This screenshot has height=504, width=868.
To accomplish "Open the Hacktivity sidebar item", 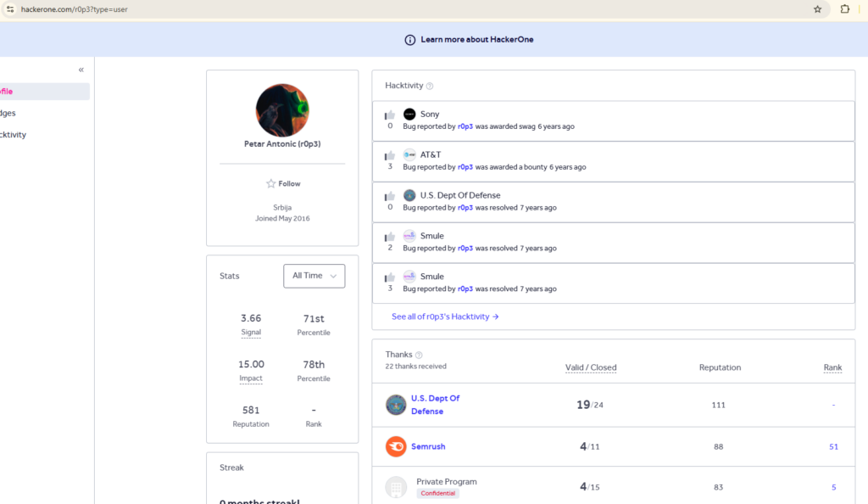I will 13,135.
